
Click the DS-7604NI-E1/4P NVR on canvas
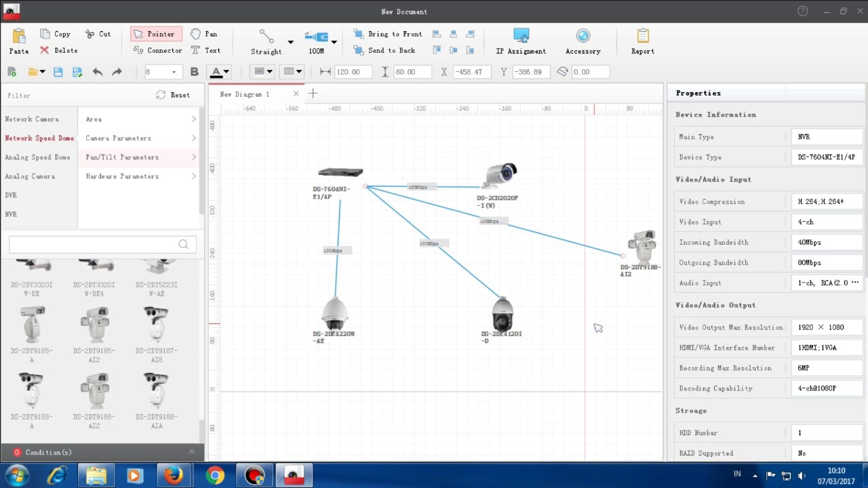click(340, 172)
